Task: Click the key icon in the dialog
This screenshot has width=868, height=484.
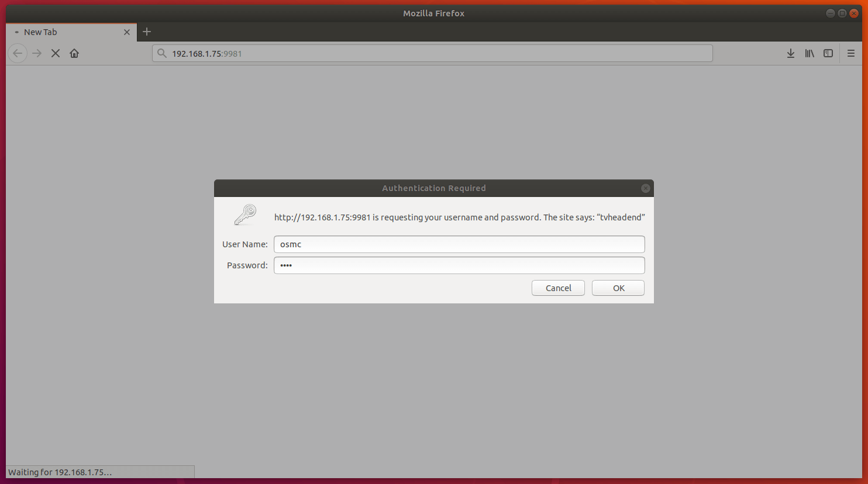Action: 245,215
